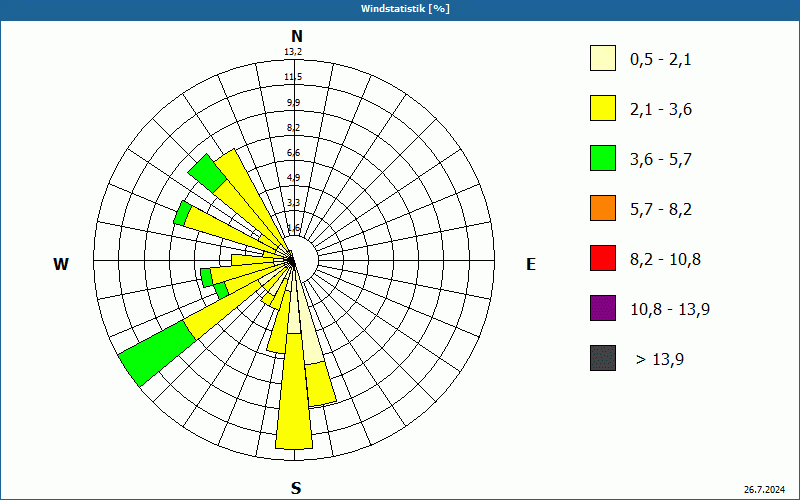
Task: Click the legend label 8,2 - 10,8
Action: pyautogui.click(x=665, y=260)
